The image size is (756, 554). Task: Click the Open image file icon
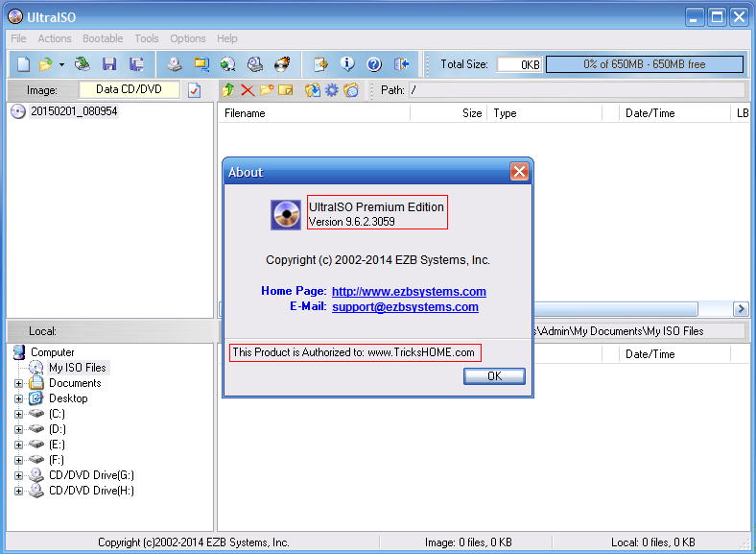coord(46,64)
